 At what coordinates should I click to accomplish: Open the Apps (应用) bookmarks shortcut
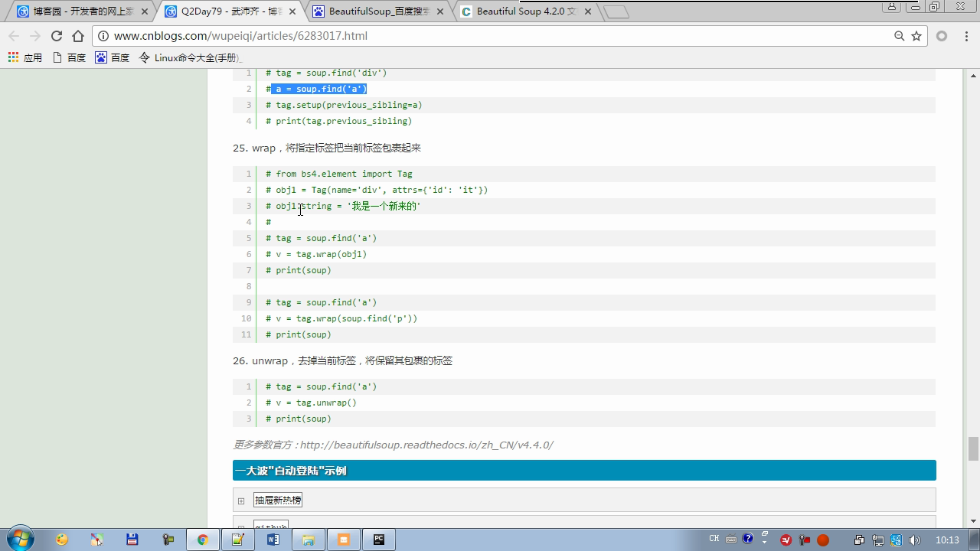[24, 57]
